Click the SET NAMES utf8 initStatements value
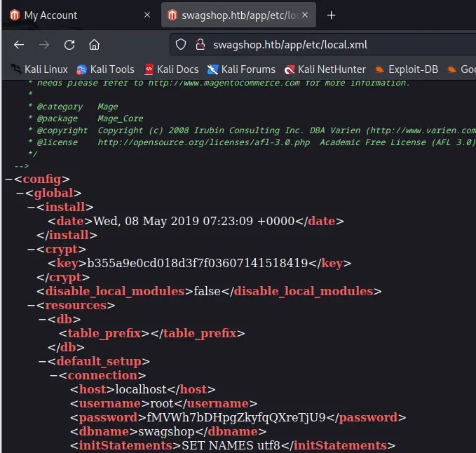This screenshot has height=453, width=476. coord(231,446)
